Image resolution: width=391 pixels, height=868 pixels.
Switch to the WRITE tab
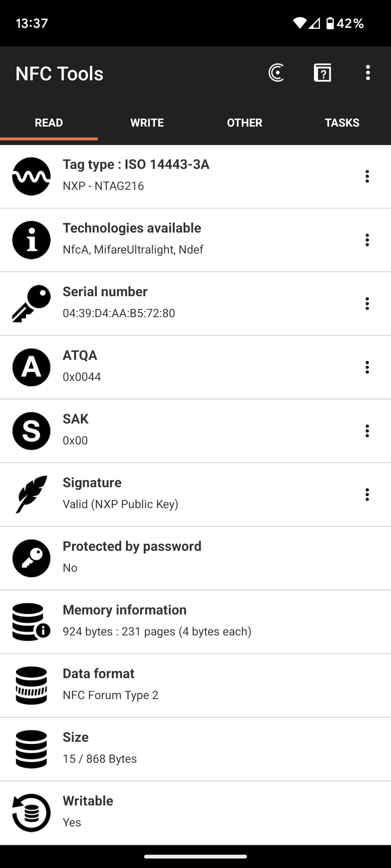(147, 123)
